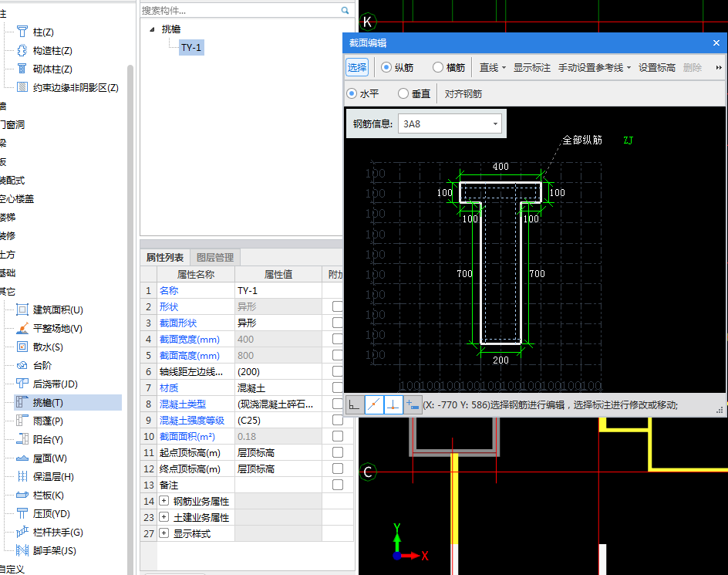Switch to the 图层管理 tab

[x=215, y=257]
